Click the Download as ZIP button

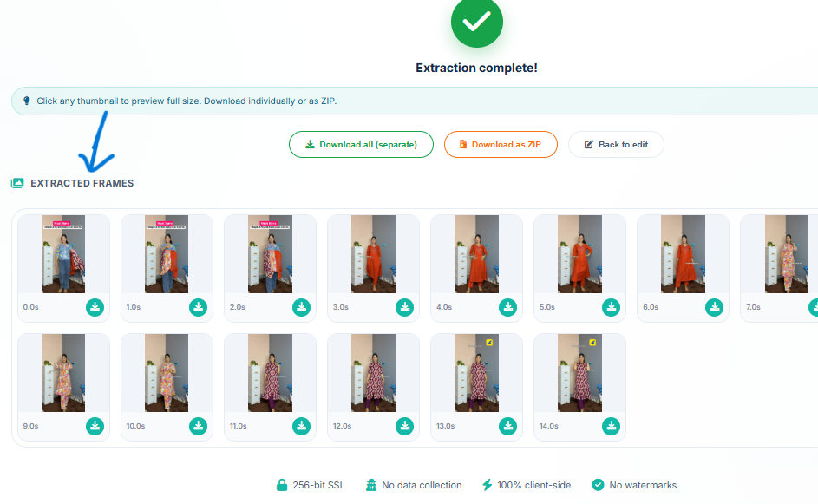501,144
